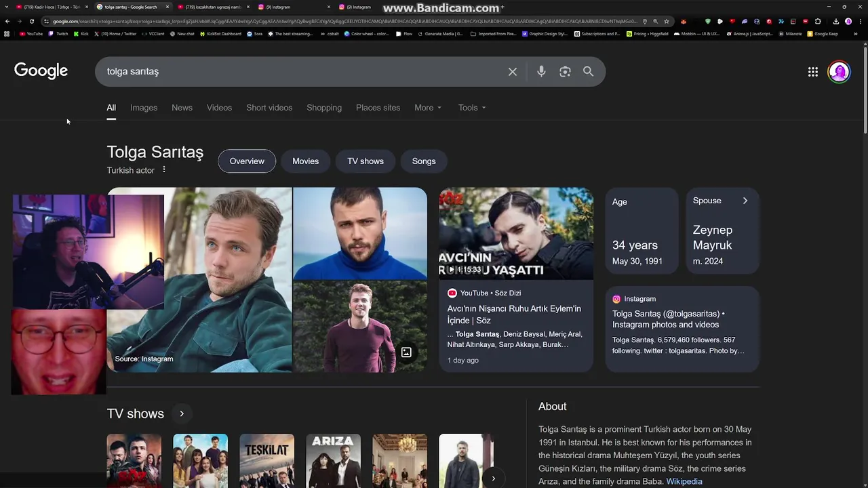
Task: Advance the TV shows carousel next arrow
Action: [493, 479]
